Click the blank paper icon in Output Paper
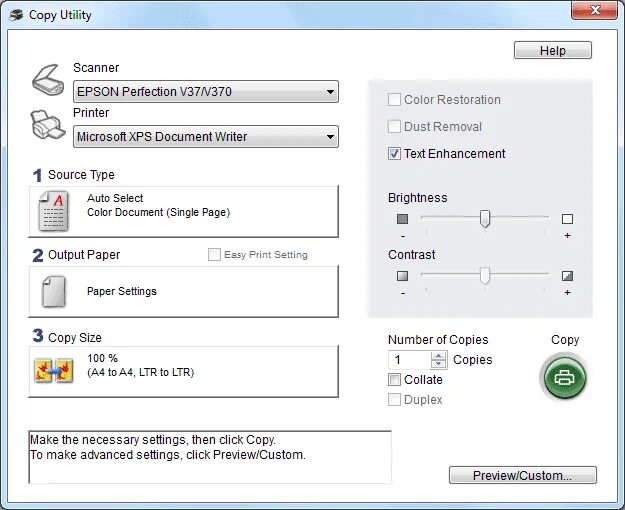The width and height of the screenshot is (625, 510). click(x=54, y=291)
